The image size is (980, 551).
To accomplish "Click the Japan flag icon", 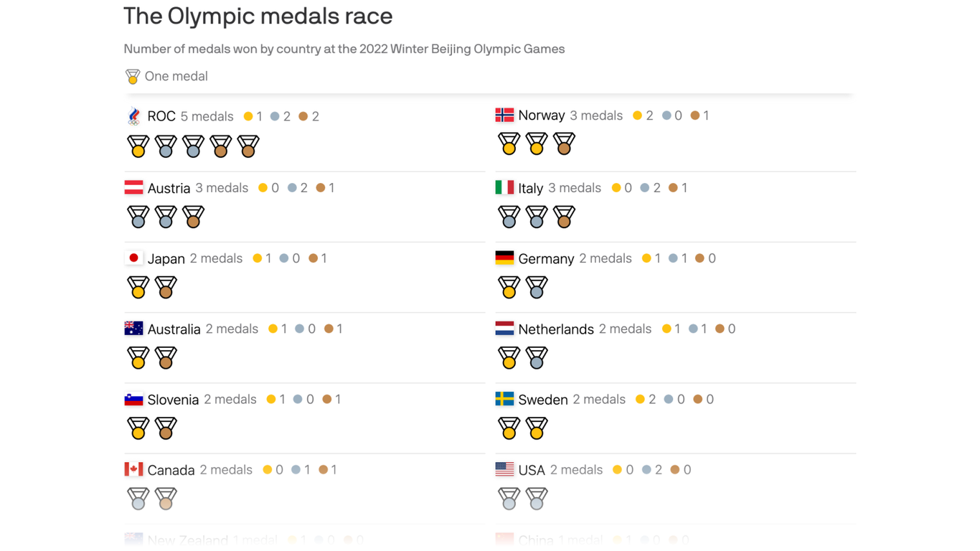I will pyautogui.click(x=133, y=258).
